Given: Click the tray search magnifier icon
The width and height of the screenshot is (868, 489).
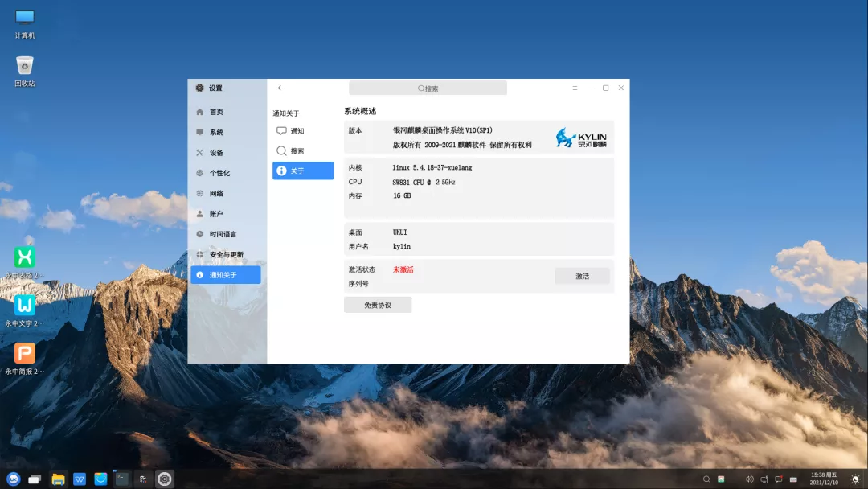Looking at the screenshot, I should (x=706, y=479).
